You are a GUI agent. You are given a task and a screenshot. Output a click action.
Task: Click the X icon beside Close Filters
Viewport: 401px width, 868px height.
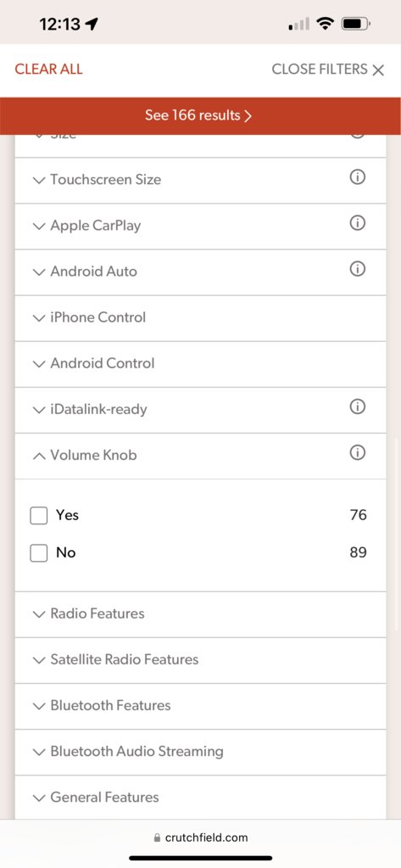point(378,70)
